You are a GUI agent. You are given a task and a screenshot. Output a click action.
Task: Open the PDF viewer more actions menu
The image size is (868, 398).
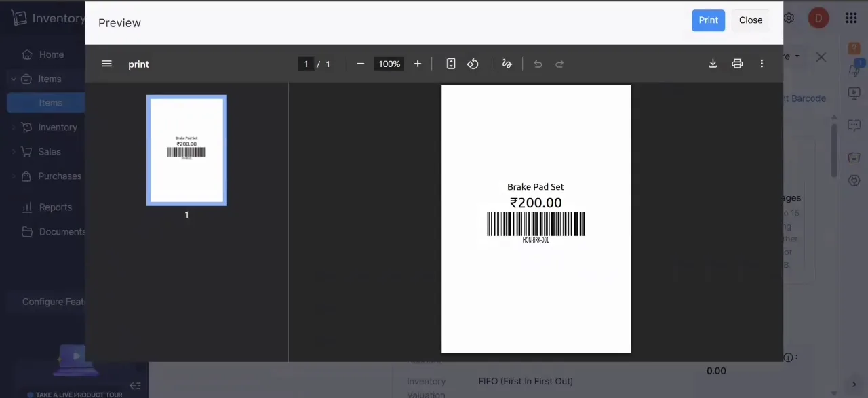762,64
